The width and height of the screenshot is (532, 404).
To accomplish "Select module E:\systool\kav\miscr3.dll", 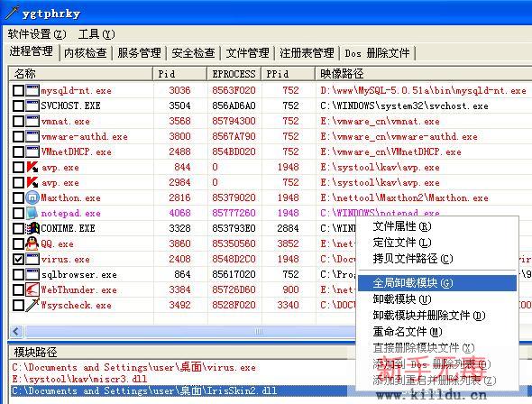I will click(79, 379).
